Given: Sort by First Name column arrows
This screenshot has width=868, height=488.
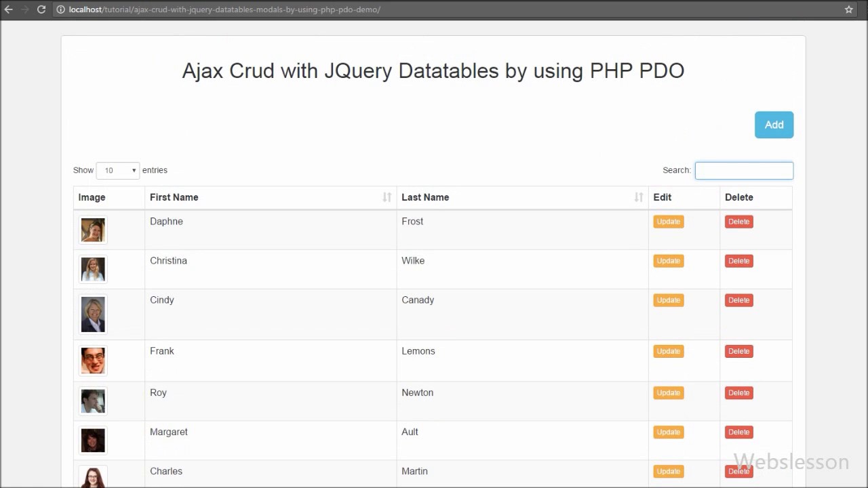Looking at the screenshot, I should (x=387, y=197).
